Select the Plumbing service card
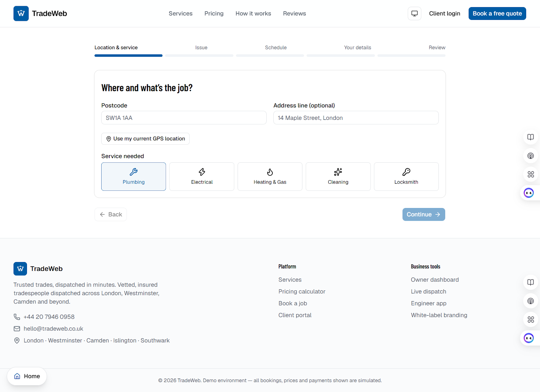Viewport: 540px width, 392px height. 134,177
